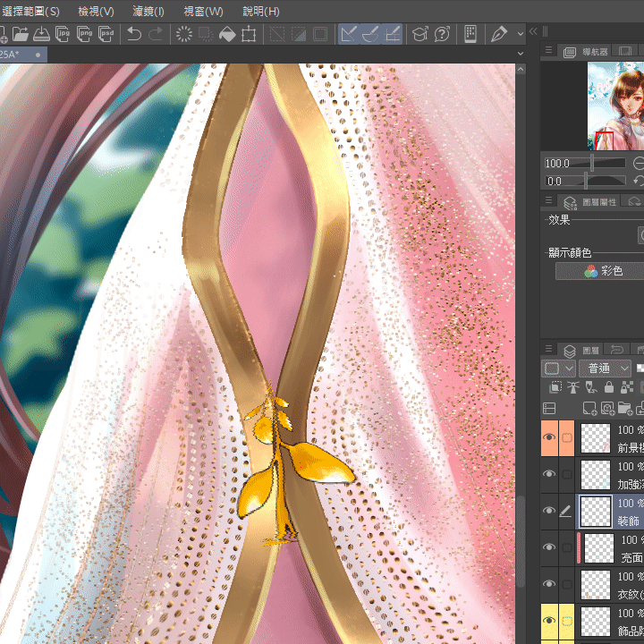Viewport: 644px width, 644px height.
Task: Click the Undo arrow in the toolbar
Action: pos(134,34)
